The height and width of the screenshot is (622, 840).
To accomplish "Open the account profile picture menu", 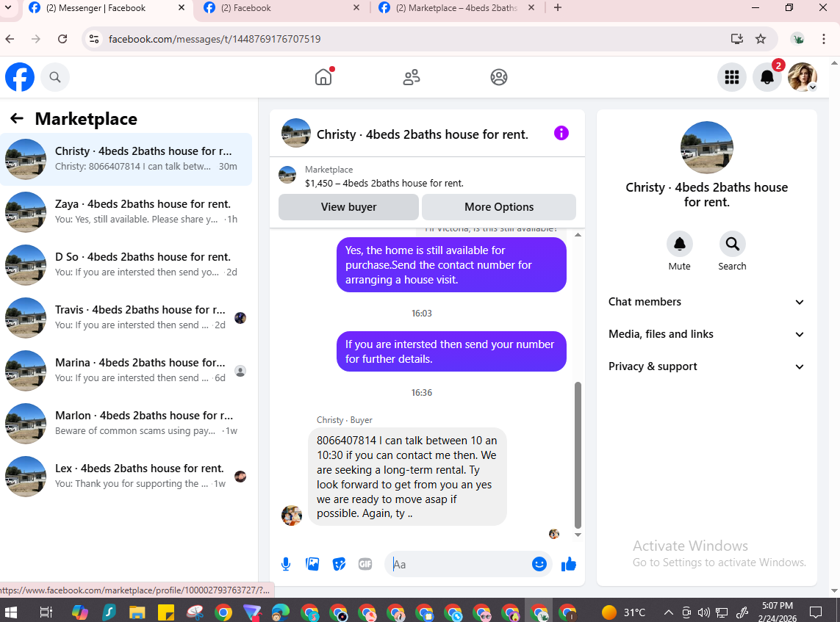I will [802, 77].
